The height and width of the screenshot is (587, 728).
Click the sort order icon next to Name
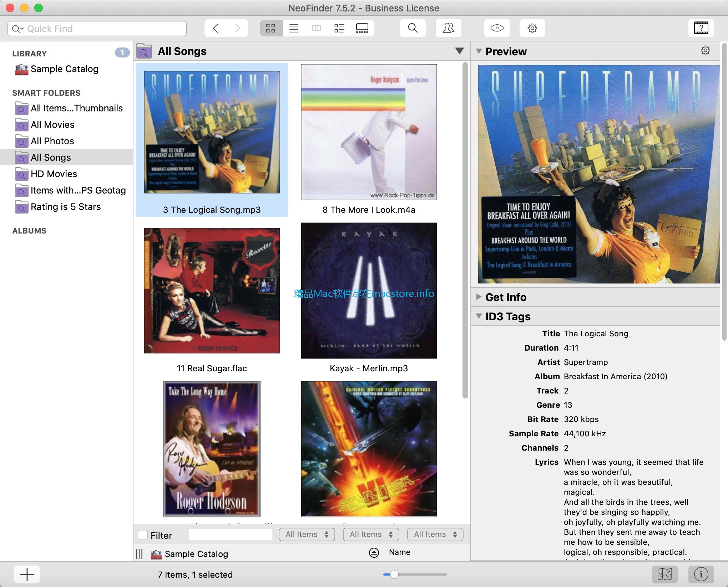pyautogui.click(x=374, y=553)
